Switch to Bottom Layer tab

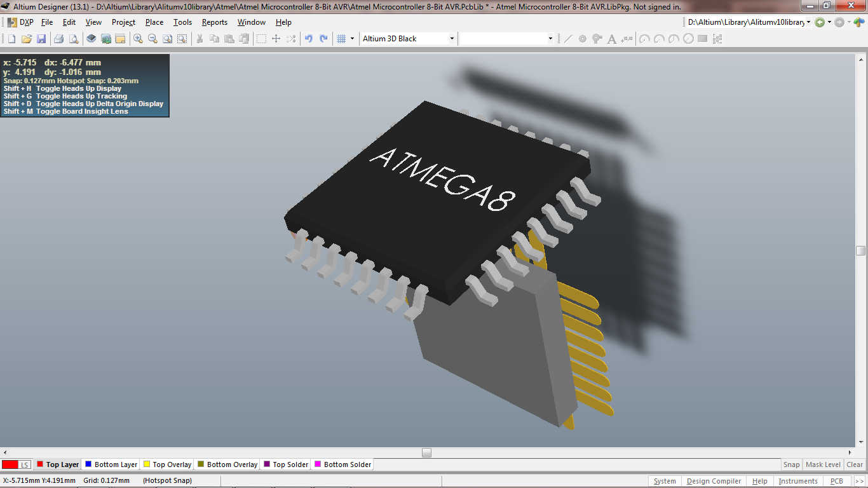[111, 464]
